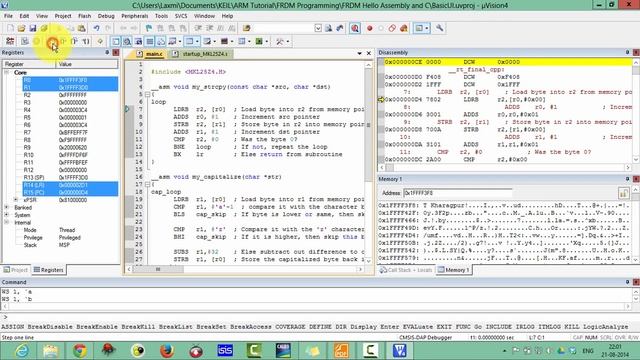
Task: Open the Serial windows dropdown arrow
Action: pos(215,41)
